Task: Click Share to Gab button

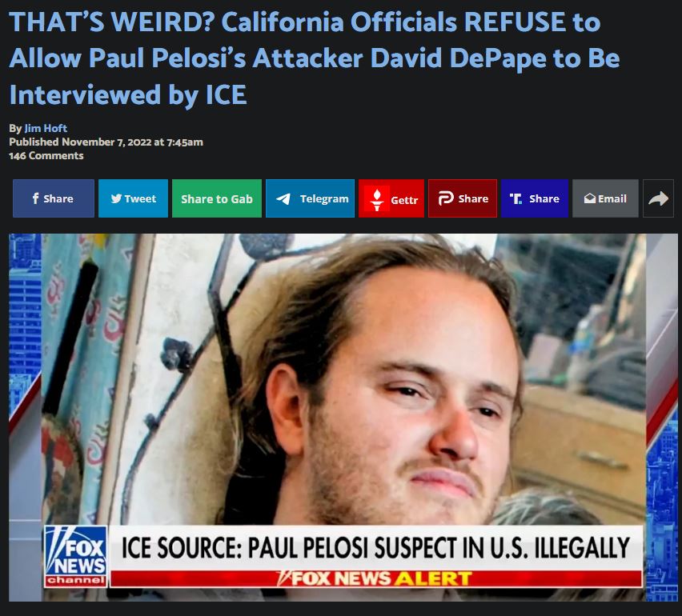Action: tap(217, 198)
